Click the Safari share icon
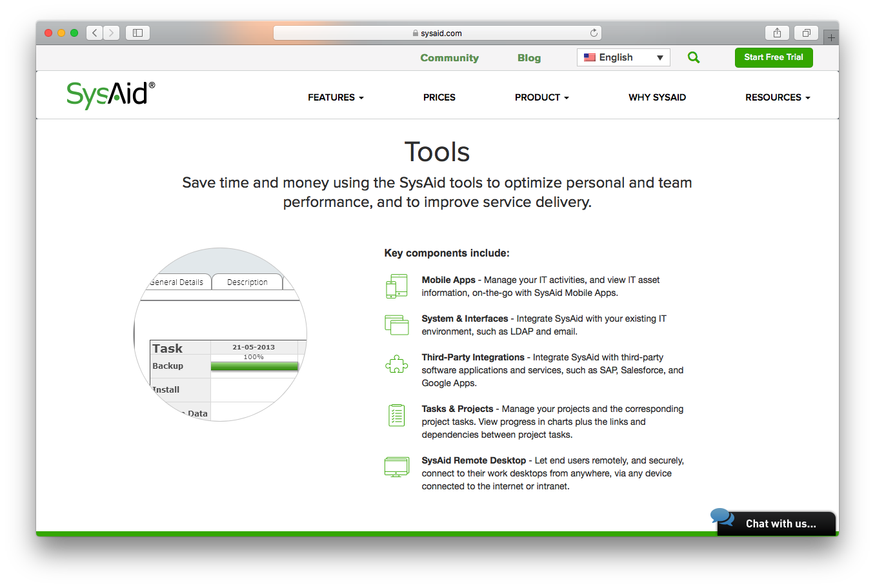Image resolution: width=875 pixels, height=588 pixels. coord(777,33)
